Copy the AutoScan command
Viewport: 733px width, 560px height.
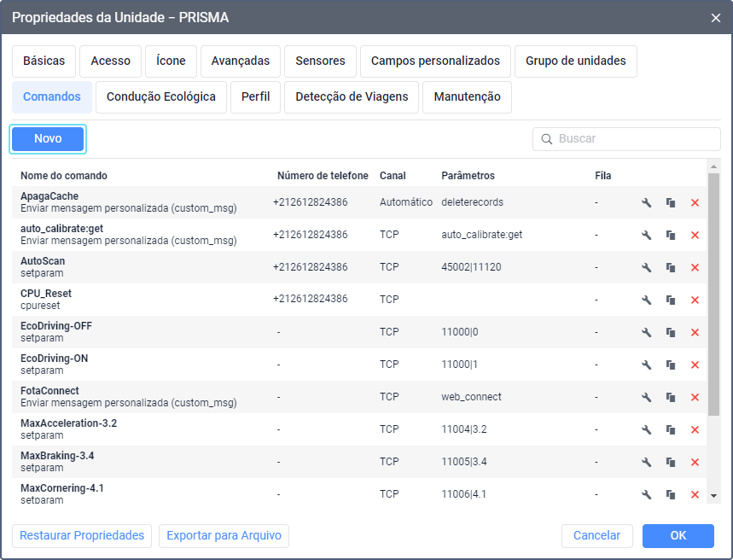coord(671,267)
